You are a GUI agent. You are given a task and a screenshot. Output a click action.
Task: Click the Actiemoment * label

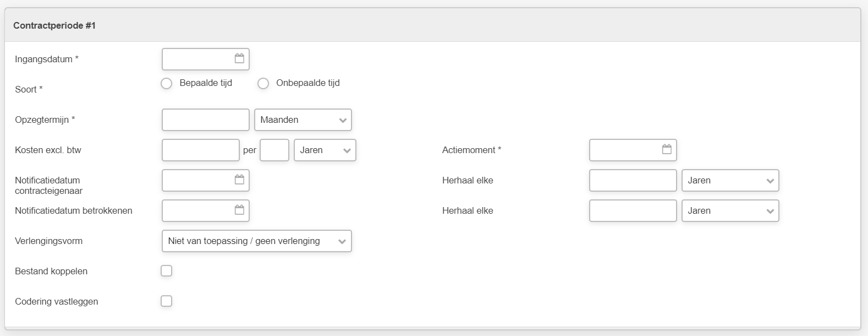[472, 150]
